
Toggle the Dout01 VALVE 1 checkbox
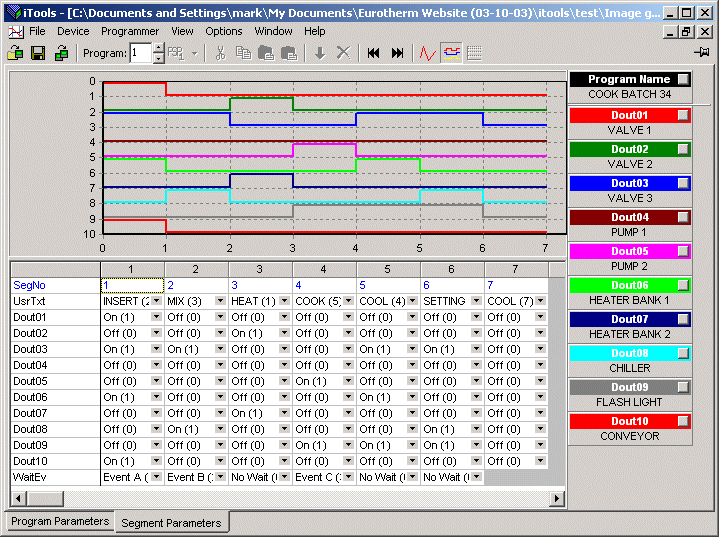tap(682, 115)
